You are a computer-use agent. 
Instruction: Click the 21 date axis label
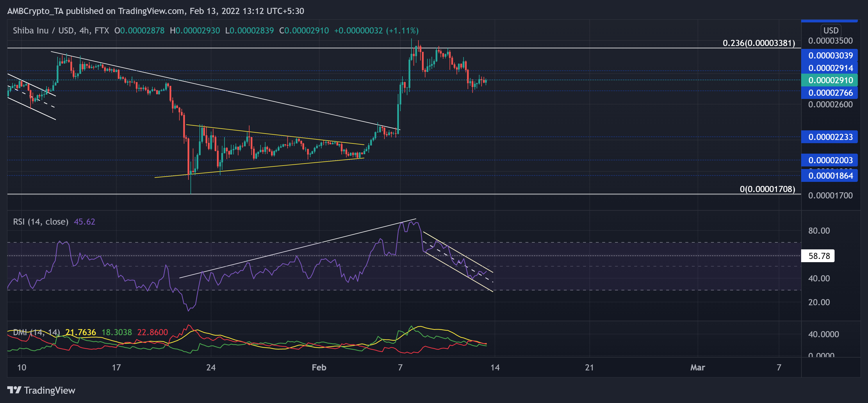[589, 368]
